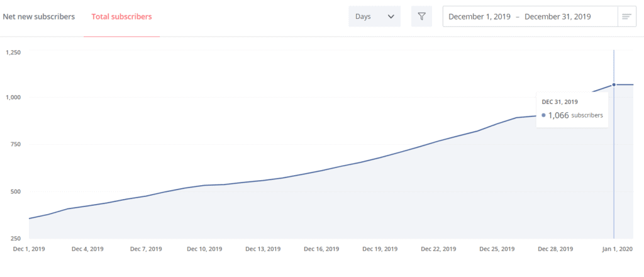Click the Dec 22, 2019 axis label
This screenshot has width=644, height=277.
point(438,249)
